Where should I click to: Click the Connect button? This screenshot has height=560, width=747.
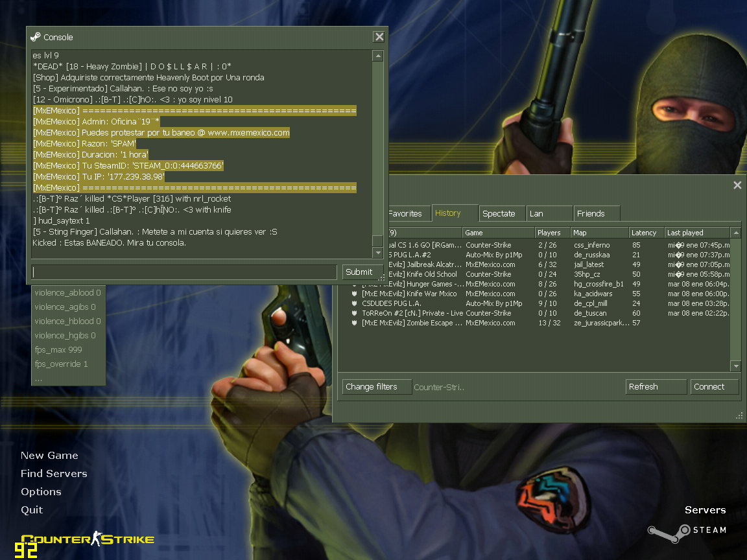click(715, 387)
